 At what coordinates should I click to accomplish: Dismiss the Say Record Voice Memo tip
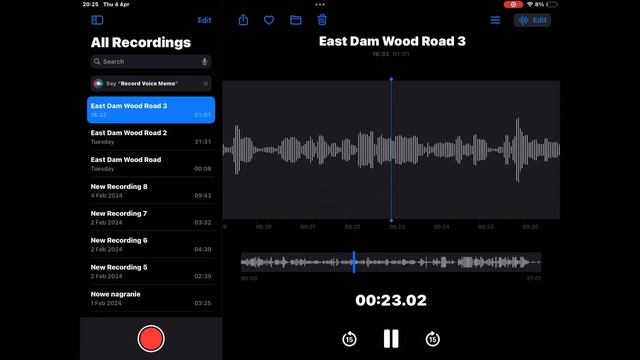point(205,83)
